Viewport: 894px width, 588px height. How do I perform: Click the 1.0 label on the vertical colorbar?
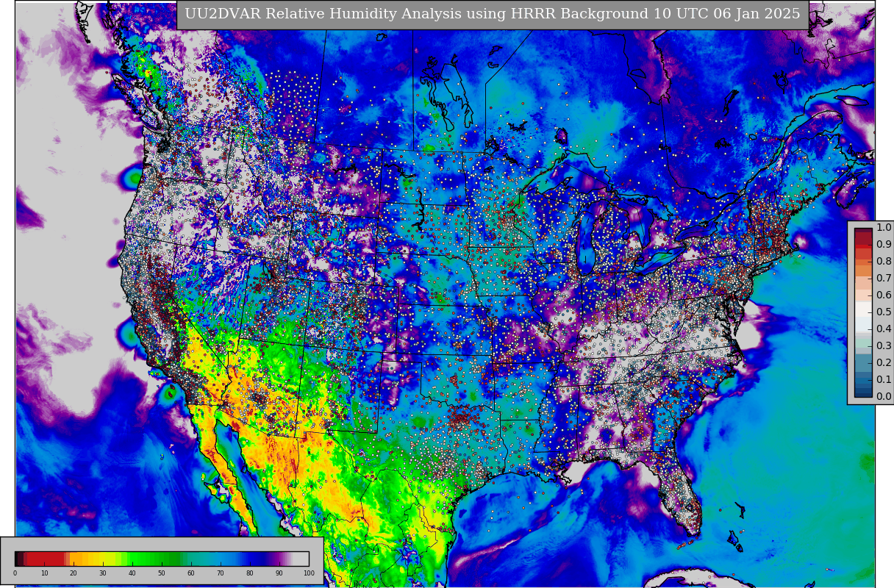pos(884,227)
